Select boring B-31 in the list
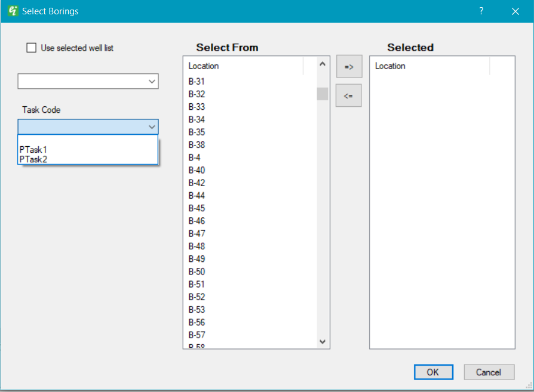This screenshot has width=534, height=392. point(197,82)
